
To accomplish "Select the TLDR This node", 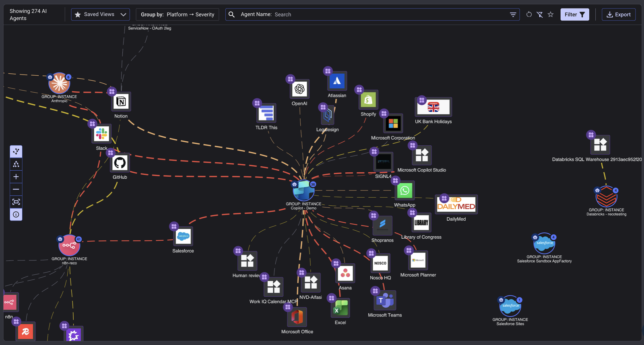I will [266, 113].
